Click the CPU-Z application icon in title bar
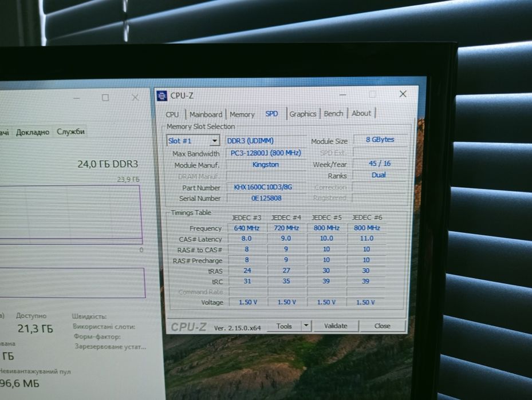 coord(162,96)
